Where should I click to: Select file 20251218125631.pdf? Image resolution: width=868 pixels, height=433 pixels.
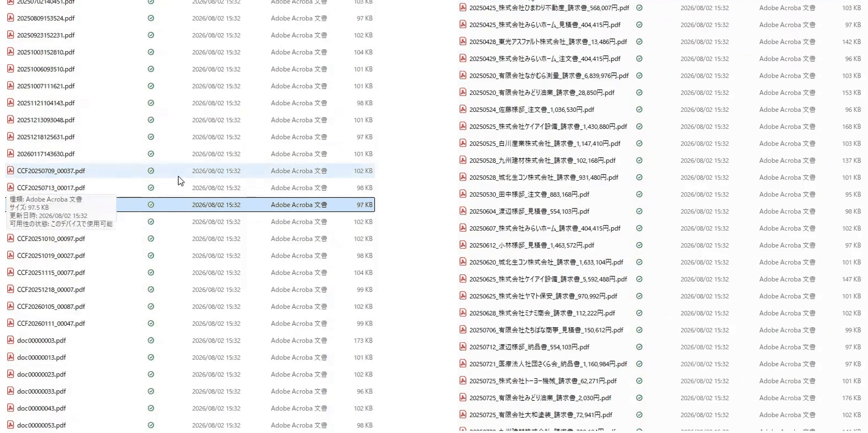pyautogui.click(x=46, y=137)
